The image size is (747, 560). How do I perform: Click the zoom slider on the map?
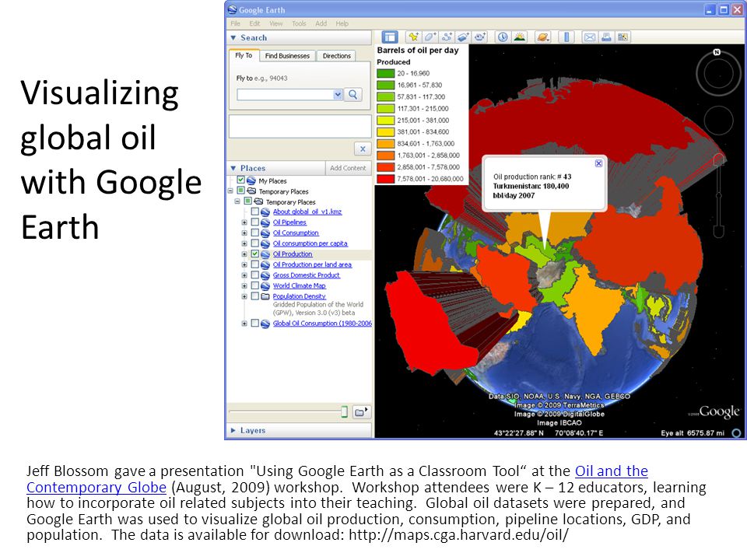tap(718, 195)
